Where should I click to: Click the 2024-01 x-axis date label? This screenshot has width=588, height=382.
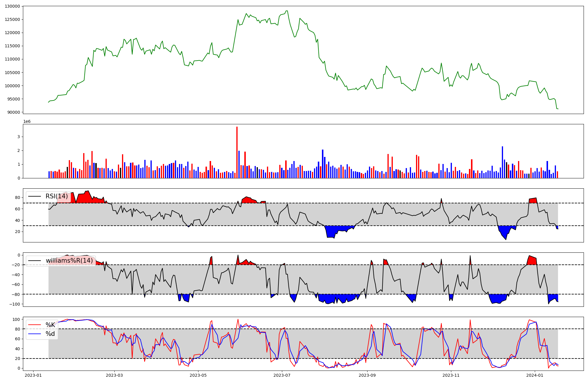coord(535,375)
